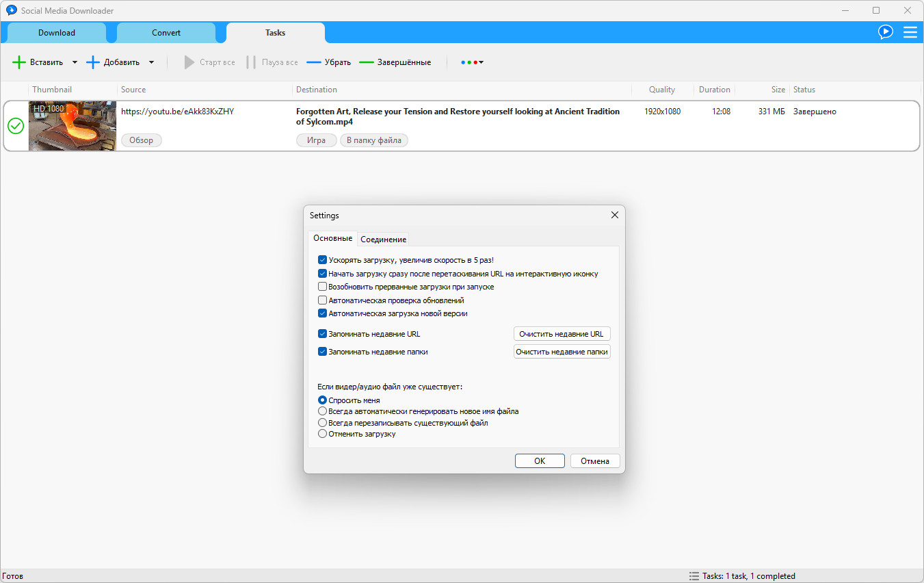The width and height of the screenshot is (924, 583).
Task: Click Очистить недавние папки button
Action: click(x=562, y=352)
